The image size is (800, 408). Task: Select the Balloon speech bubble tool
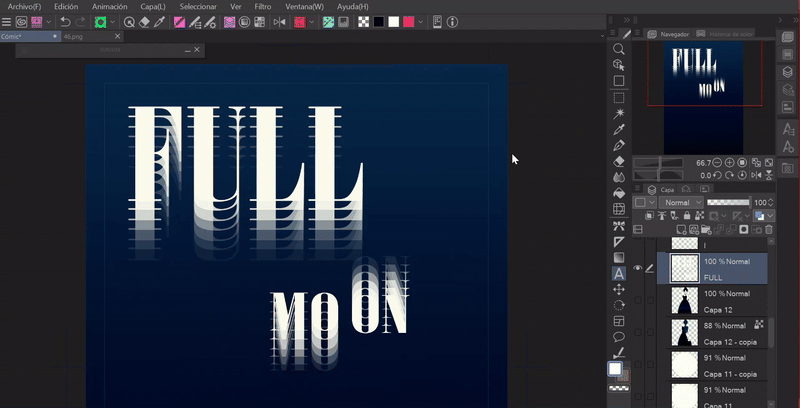coord(618,337)
